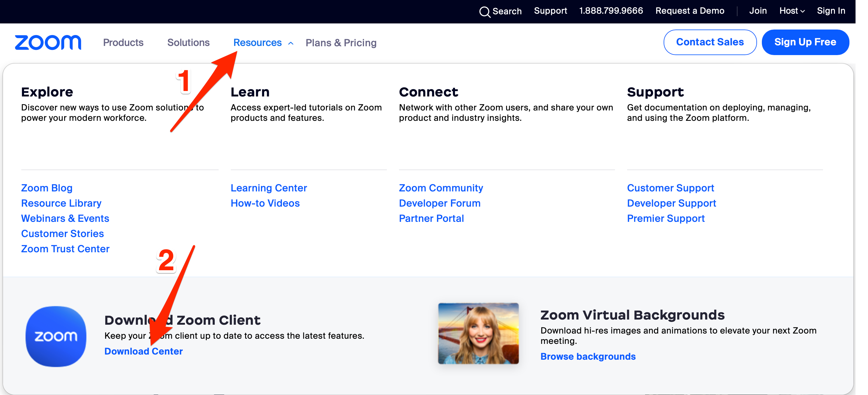Click the Zoom logo to go home

point(48,42)
